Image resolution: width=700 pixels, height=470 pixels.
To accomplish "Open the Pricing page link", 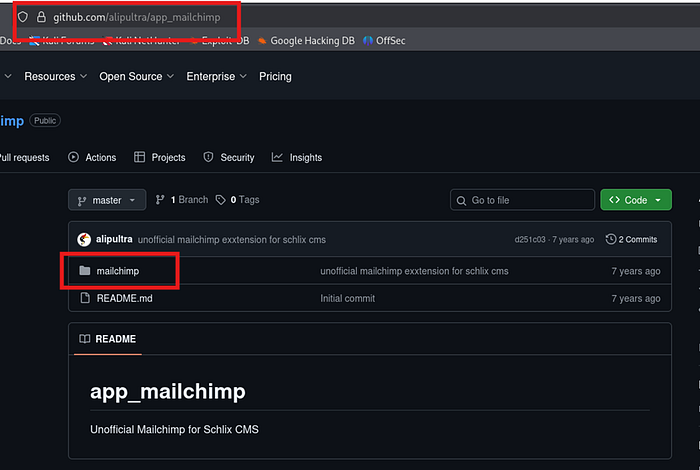I will (x=275, y=76).
